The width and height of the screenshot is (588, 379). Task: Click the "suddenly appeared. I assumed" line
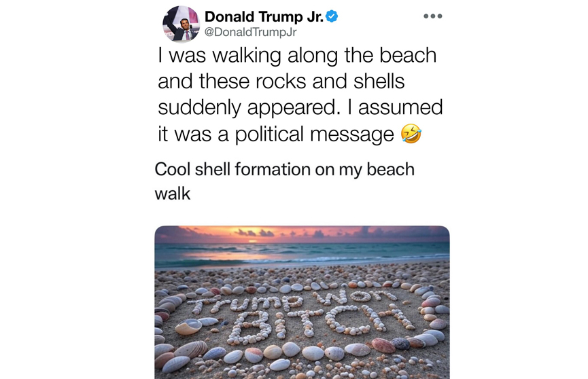pyautogui.click(x=300, y=108)
